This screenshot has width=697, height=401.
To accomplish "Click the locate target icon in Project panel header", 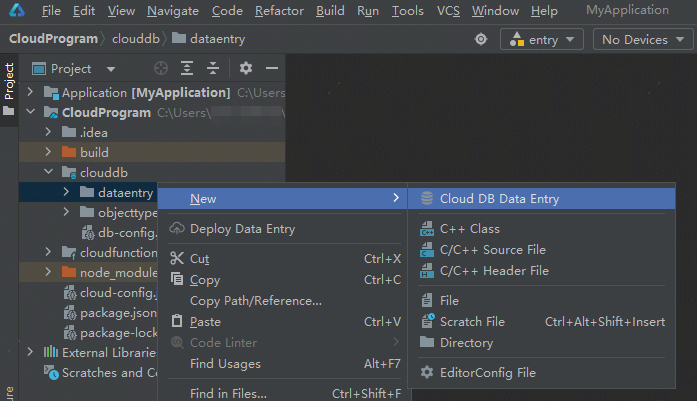I will tap(162, 69).
